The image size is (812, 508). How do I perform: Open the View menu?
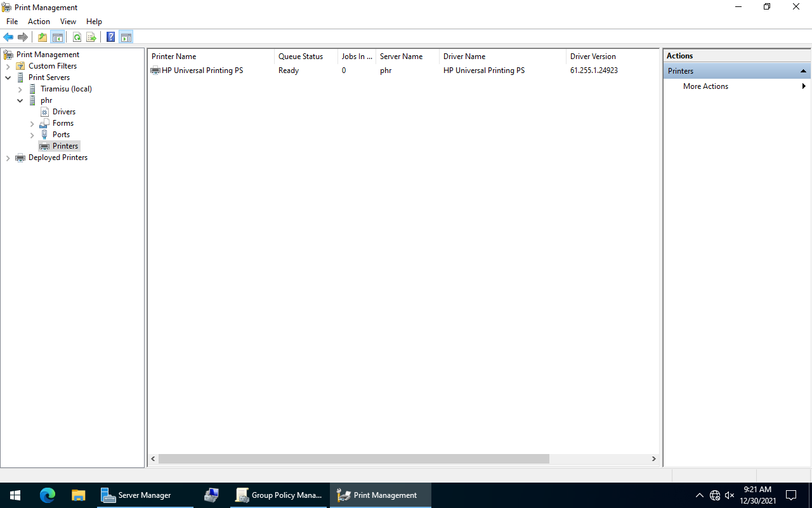(68, 22)
